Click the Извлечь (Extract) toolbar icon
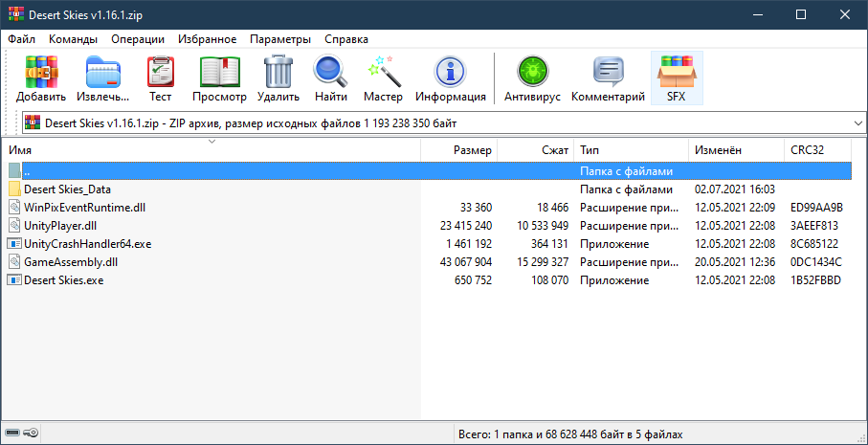868x445 pixels. (x=103, y=78)
